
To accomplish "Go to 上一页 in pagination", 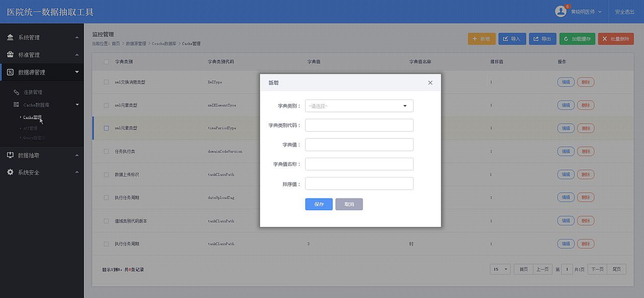I will [542, 269].
